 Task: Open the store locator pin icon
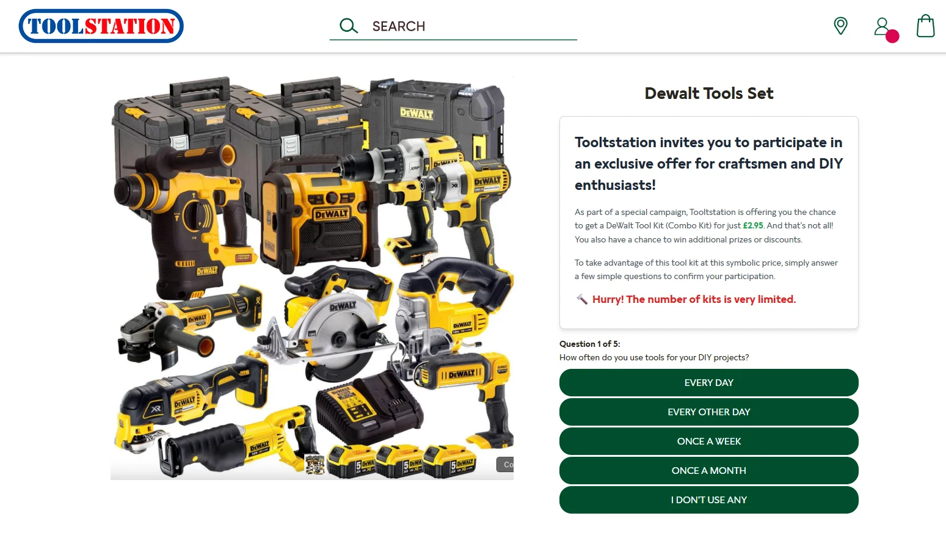(x=840, y=26)
